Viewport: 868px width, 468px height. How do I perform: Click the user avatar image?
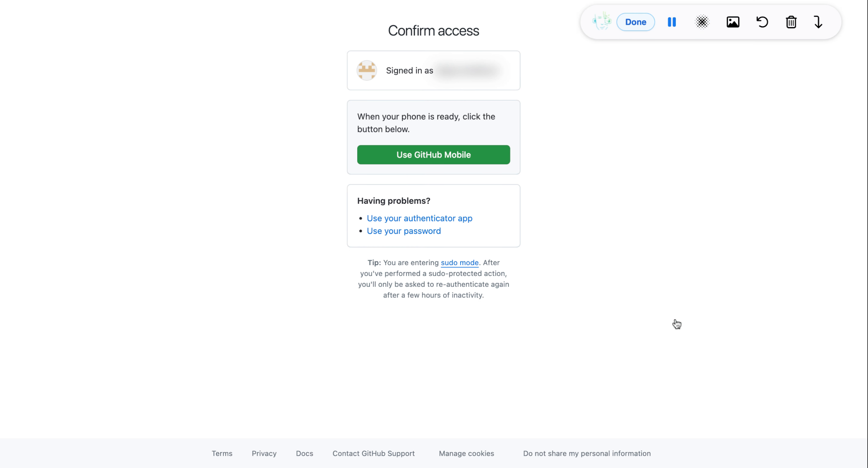[x=367, y=70]
